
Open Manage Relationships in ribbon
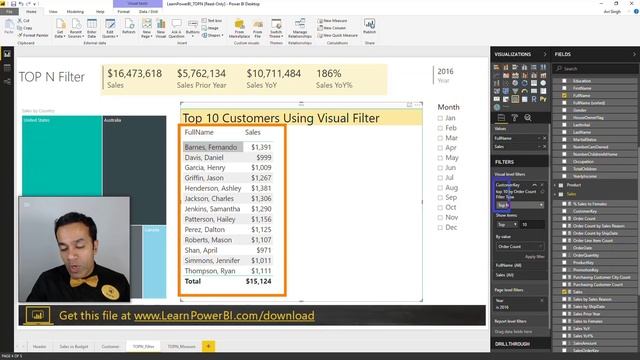coord(300,28)
